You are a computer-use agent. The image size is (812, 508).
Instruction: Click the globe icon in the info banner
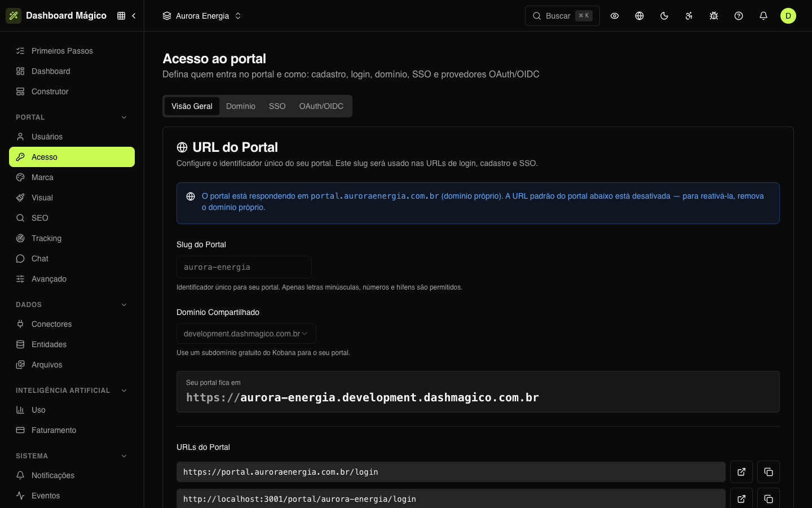191,196
